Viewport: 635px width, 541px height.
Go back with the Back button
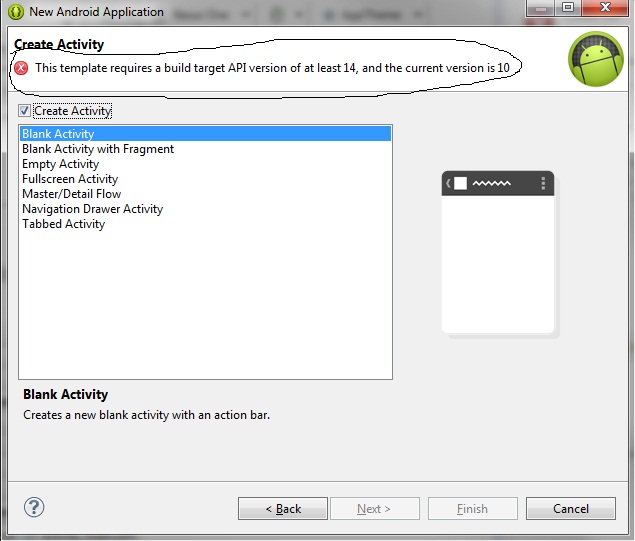pyautogui.click(x=283, y=509)
